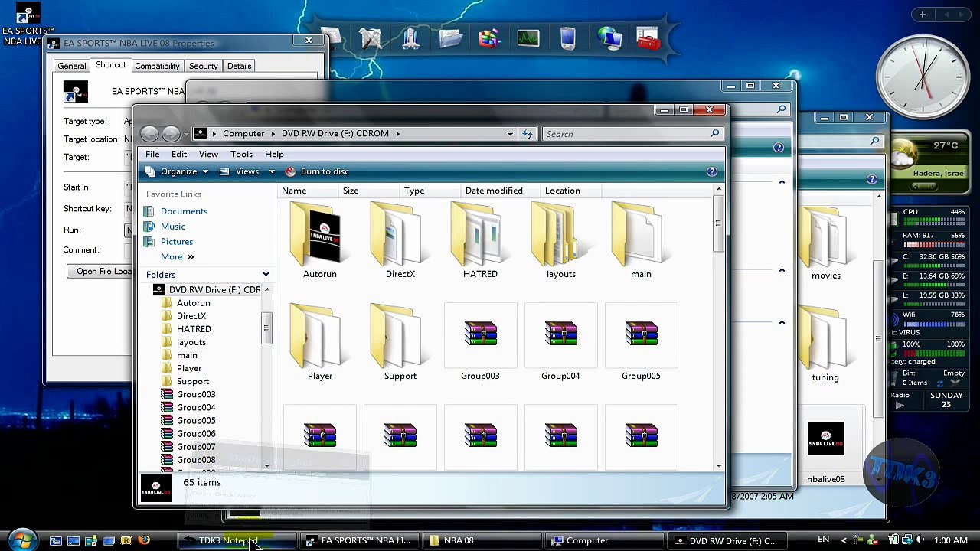Expand the arrow after DVD RW Drive breadcrumb
980x551 pixels.
pos(397,134)
